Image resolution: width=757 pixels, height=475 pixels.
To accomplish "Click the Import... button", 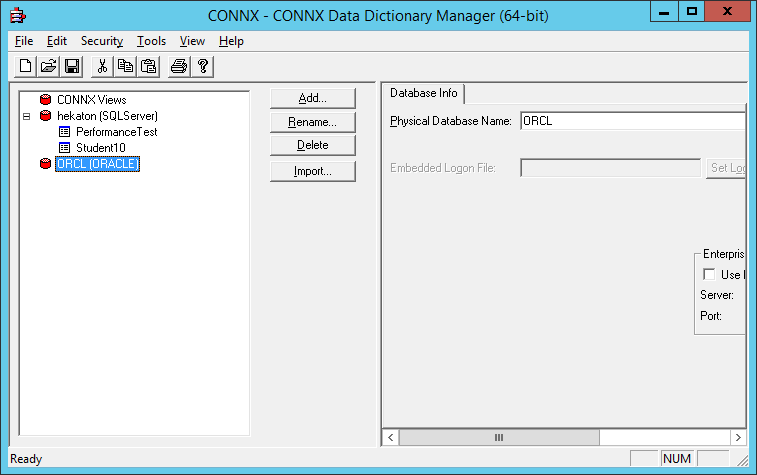I will [313, 171].
